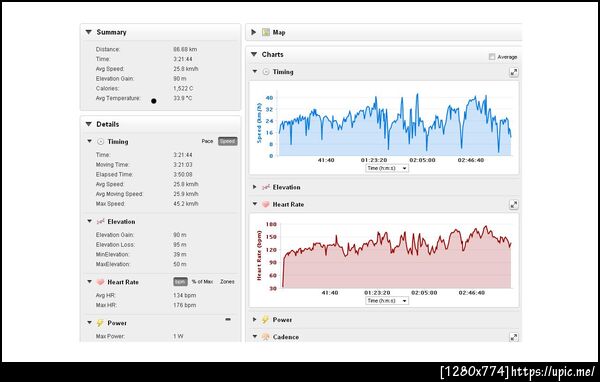The width and height of the screenshot is (600, 382).
Task: Click the heart icon in Charts
Action: pos(266,204)
